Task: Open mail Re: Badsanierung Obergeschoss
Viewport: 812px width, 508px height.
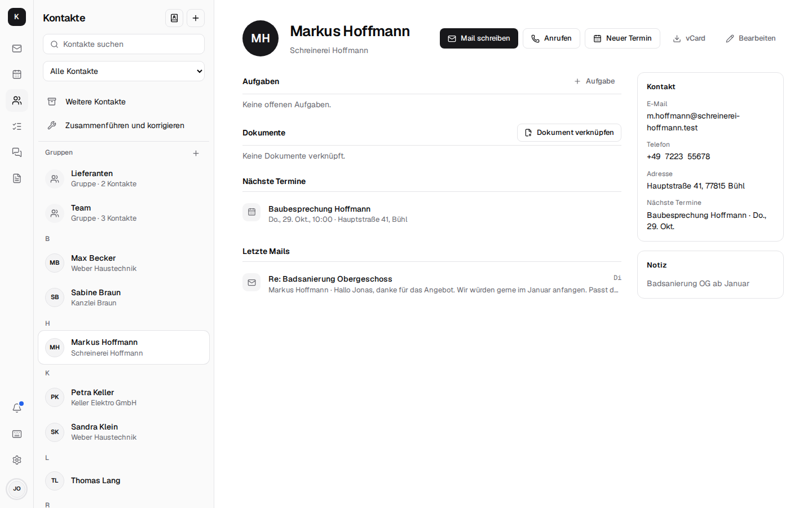Action: click(432, 284)
